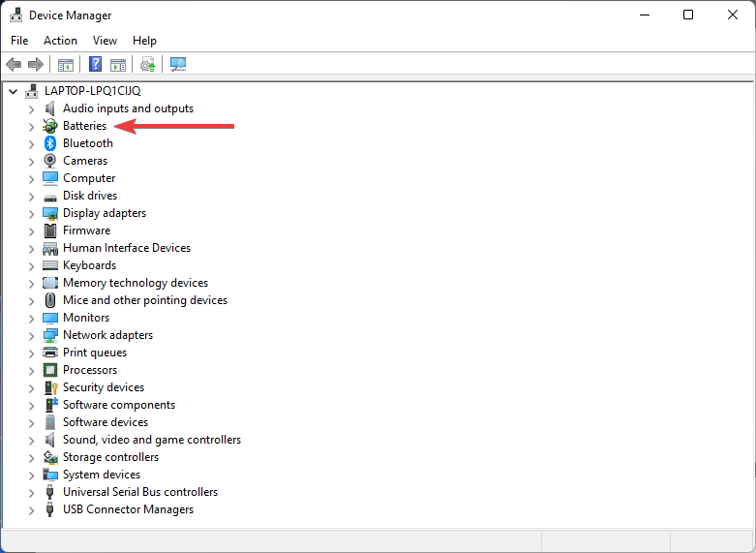The height and width of the screenshot is (553, 756).
Task: Click the Batteries category icon
Action: (x=50, y=126)
